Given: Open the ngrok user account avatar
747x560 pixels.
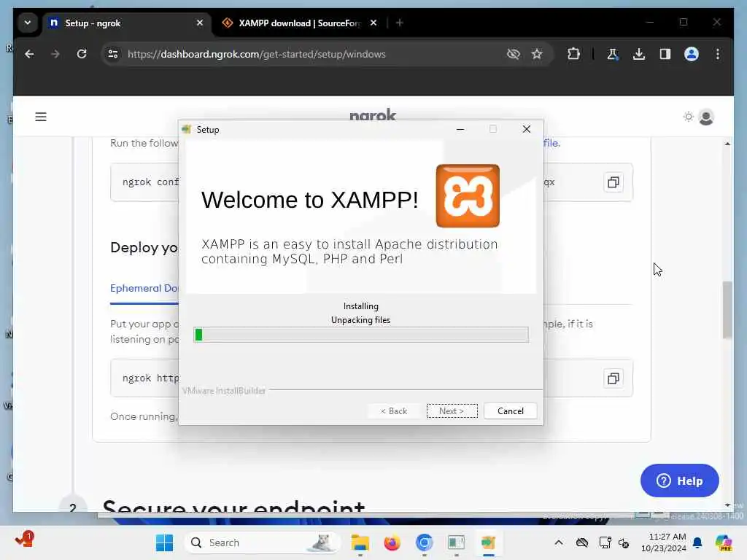Looking at the screenshot, I should tap(706, 117).
